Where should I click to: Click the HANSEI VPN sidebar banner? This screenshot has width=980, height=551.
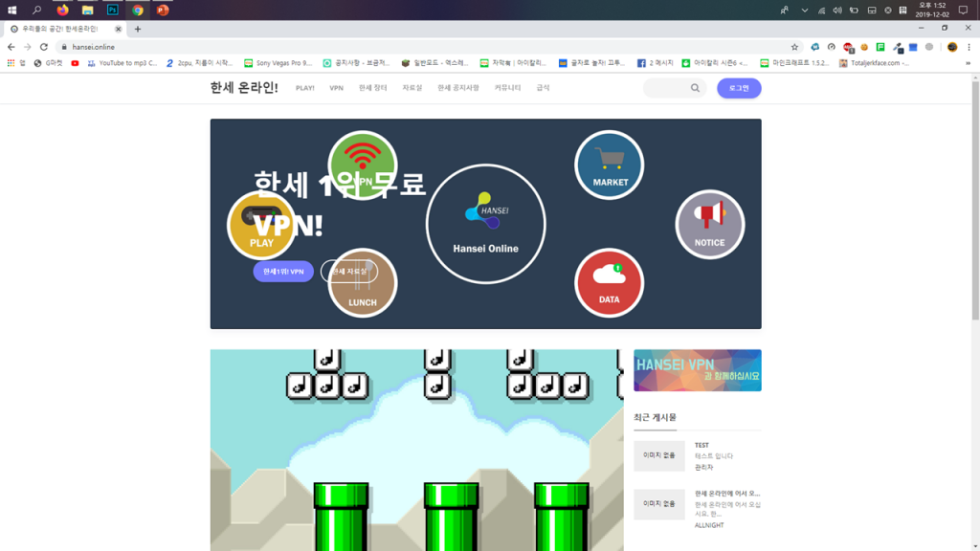[x=698, y=370]
